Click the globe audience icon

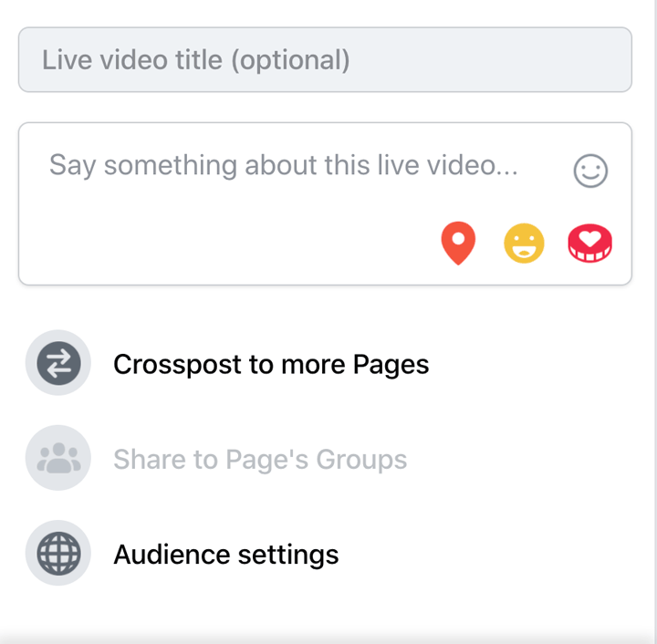tap(58, 553)
